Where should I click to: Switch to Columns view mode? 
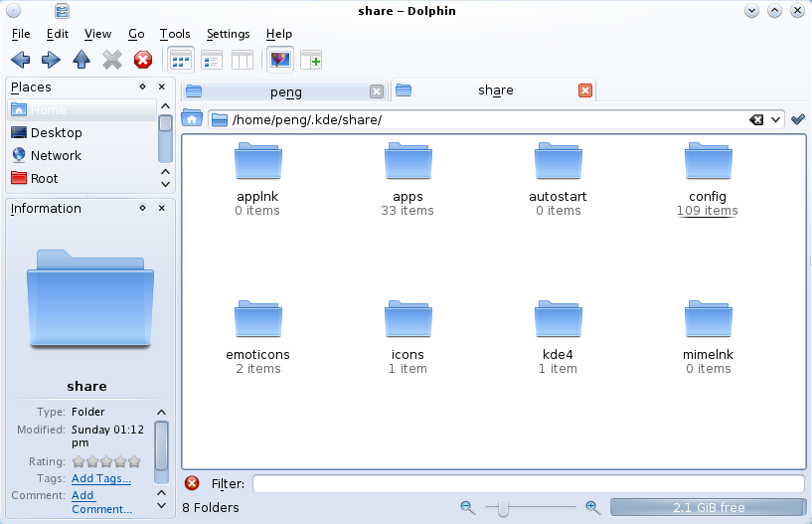243,60
